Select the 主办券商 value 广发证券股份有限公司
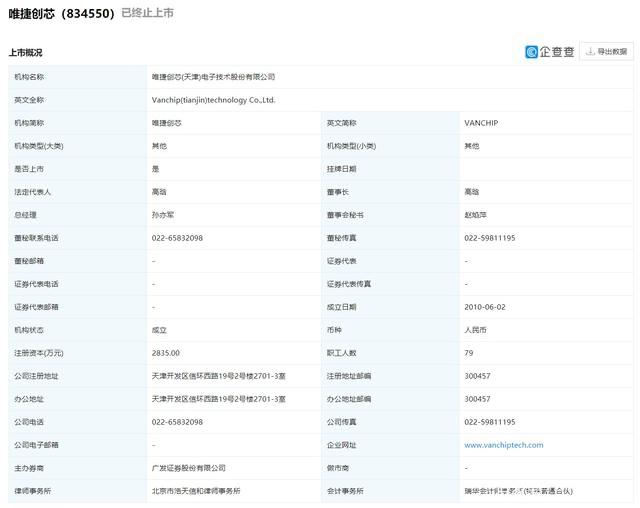The width and height of the screenshot is (640, 508). (189, 468)
